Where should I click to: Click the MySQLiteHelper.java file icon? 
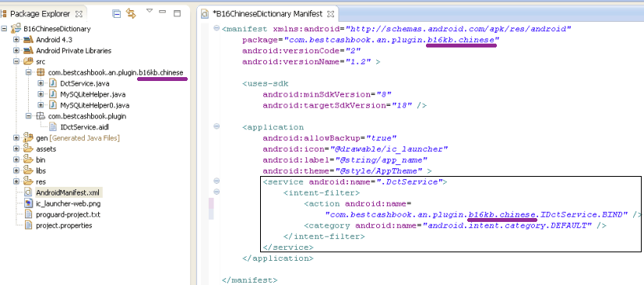(53, 94)
